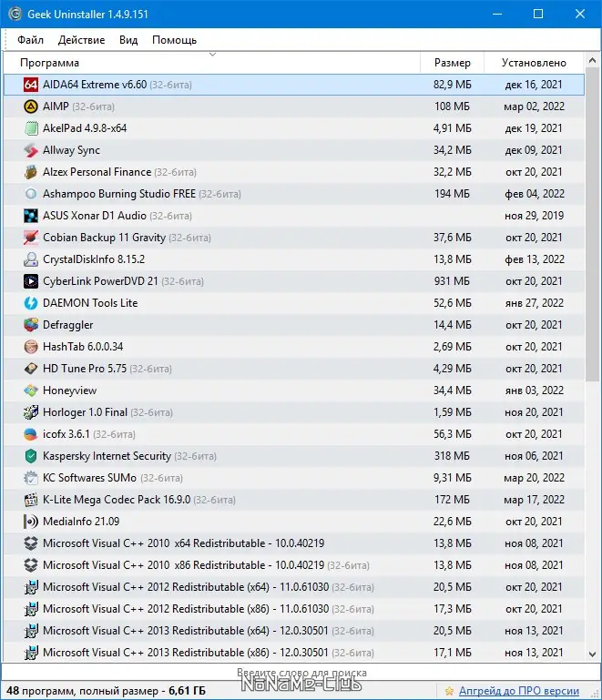Click the AIMP program icon
The image size is (602, 700).
31,107
